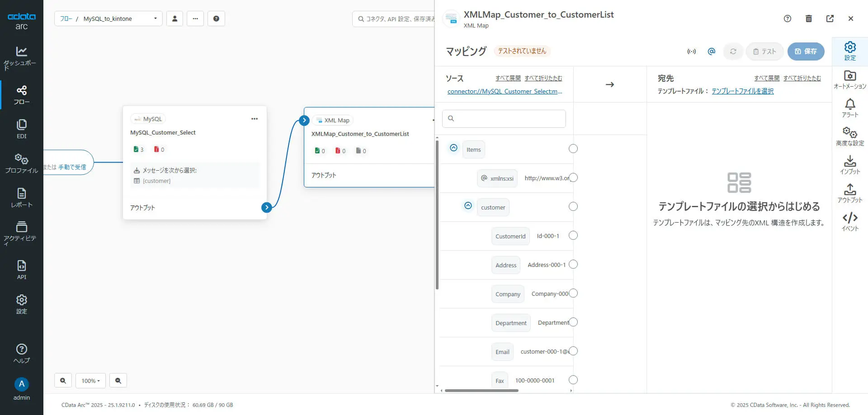Viewport: 868px width, 415px height.
Task: Click the Save mapping button
Action: [806, 51]
